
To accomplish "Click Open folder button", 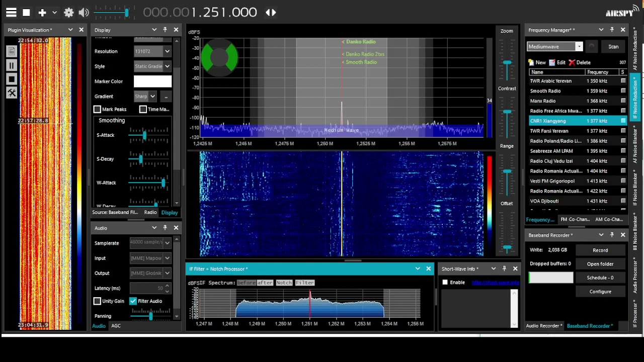I will [x=600, y=264].
